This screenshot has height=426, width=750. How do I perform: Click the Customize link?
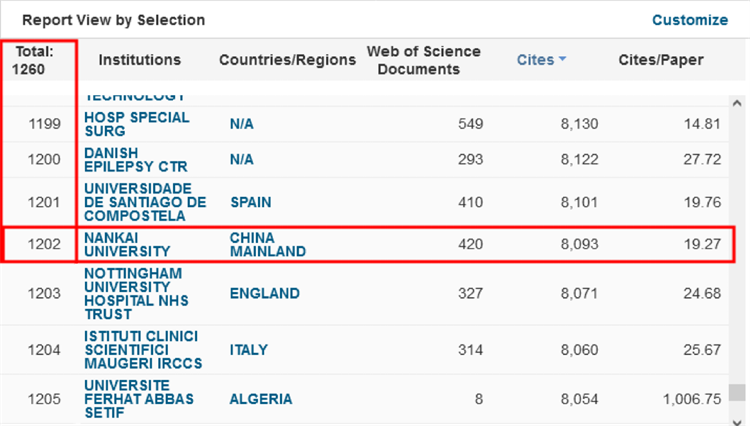pos(690,20)
